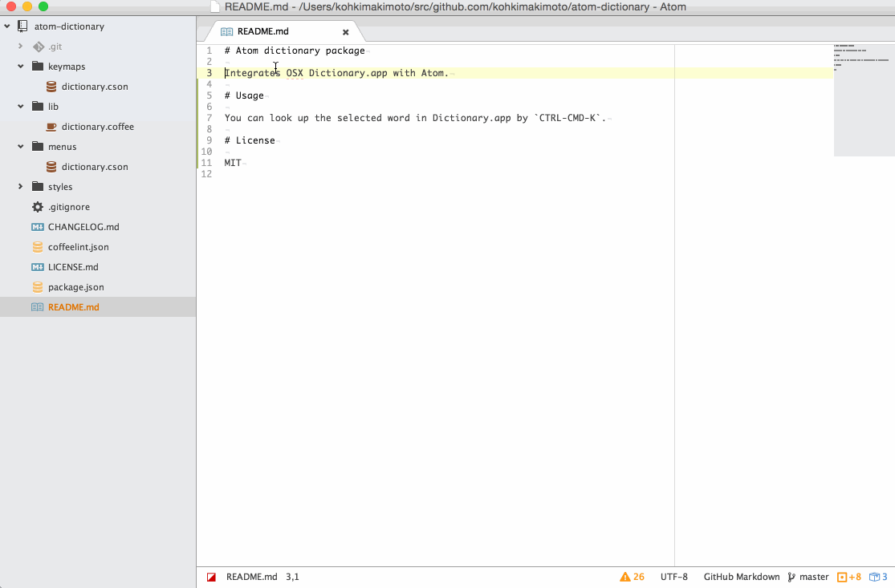
Task: Click 'Dictionary.app' text on line 7
Action: pos(471,118)
